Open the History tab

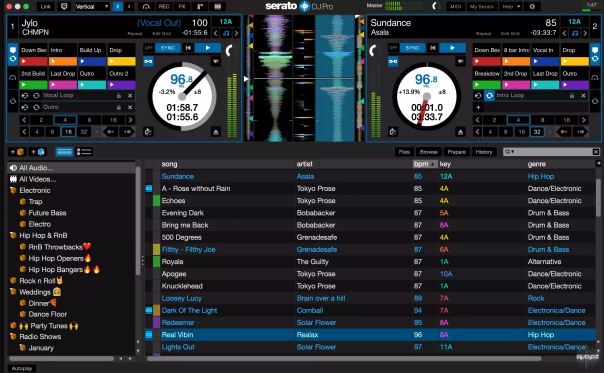pyautogui.click(x=484, y=152)
